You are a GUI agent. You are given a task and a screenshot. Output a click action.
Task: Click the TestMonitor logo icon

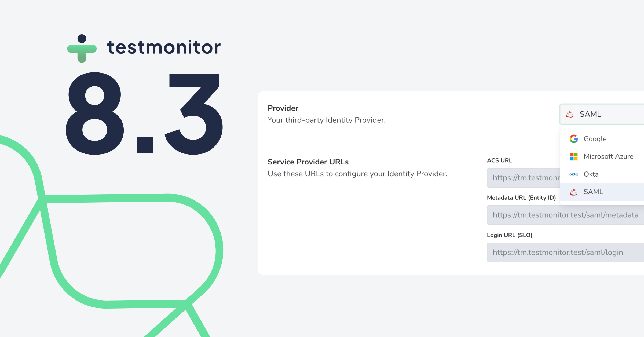coord(82,49)
